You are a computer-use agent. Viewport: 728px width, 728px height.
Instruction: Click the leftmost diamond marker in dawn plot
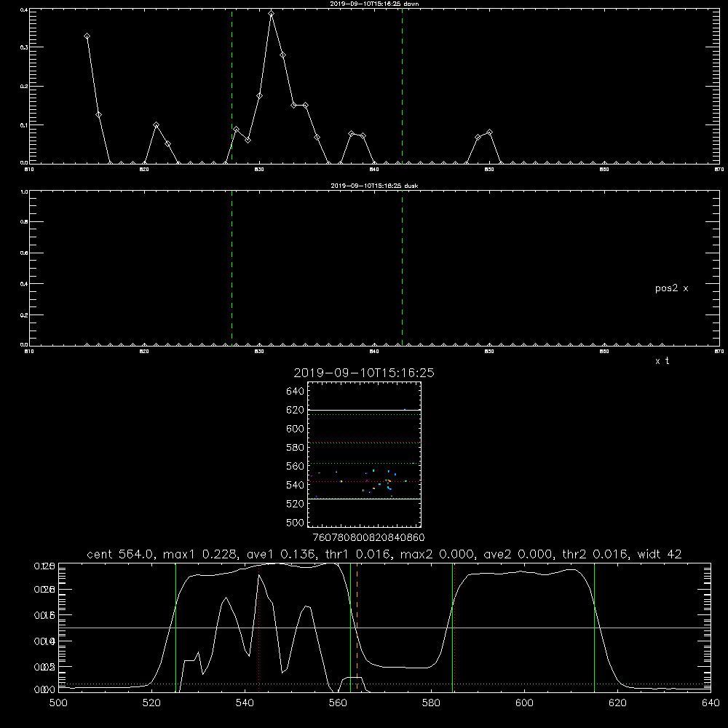[x=87, y=36]
